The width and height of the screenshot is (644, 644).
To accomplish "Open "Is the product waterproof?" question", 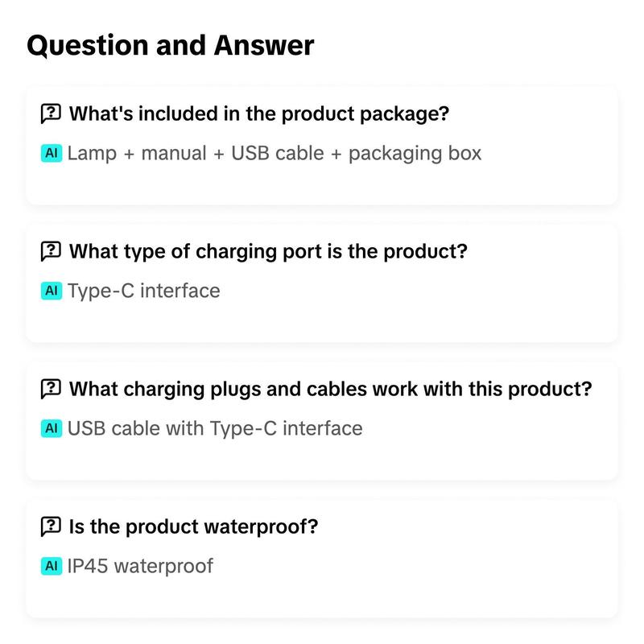I will [193, 526].
